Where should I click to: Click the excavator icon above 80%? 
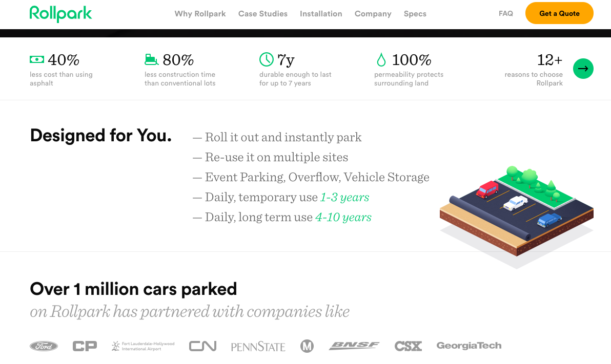coord(151,59)
